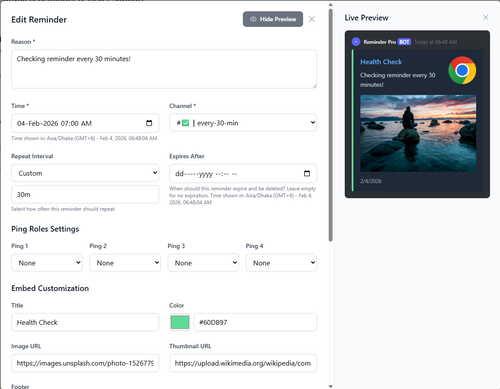Image resolution: width=500 pixels, height=389 pixels.
Task: Click the Reminder Pro bot name
Action: [379, 42]
